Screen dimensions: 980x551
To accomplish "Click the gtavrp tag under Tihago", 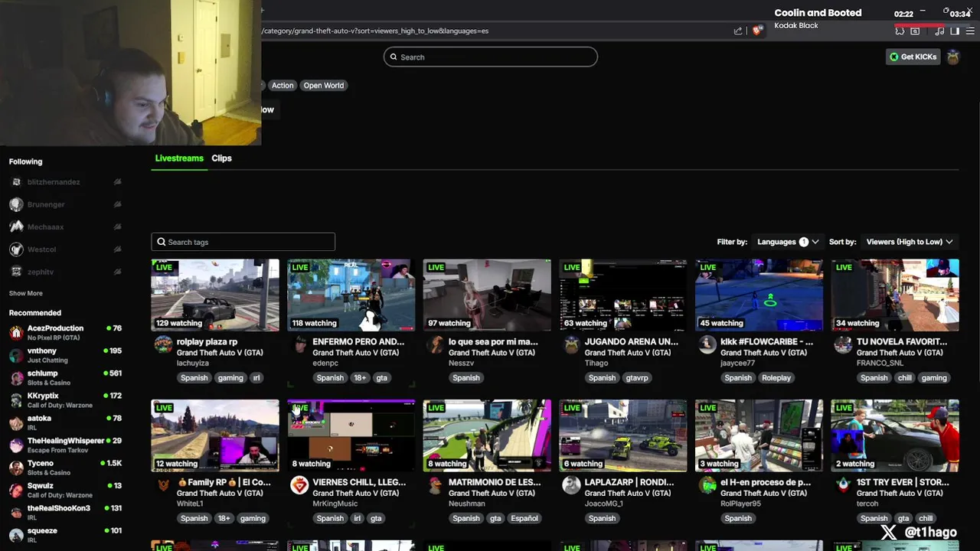I will pos(637,378).
